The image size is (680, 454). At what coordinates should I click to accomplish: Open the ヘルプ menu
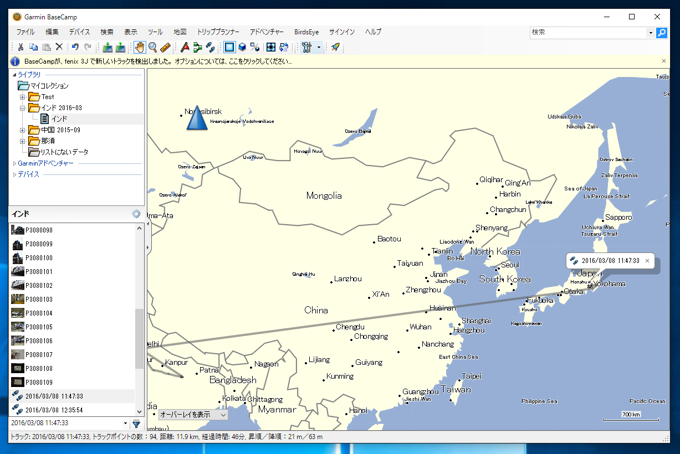click(x=373, y=32)
